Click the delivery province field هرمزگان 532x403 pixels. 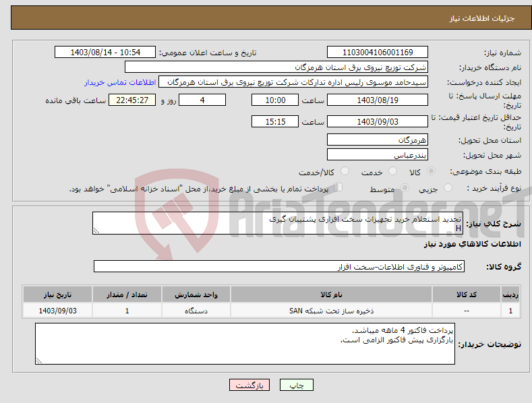click(x=378, y=139)
